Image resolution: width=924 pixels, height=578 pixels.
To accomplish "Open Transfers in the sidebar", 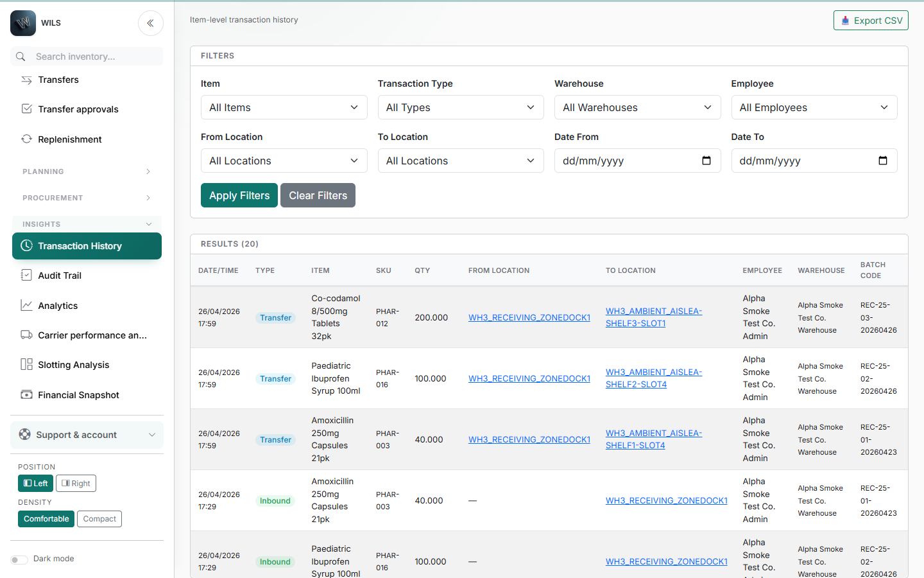I will tap(87, 80).
